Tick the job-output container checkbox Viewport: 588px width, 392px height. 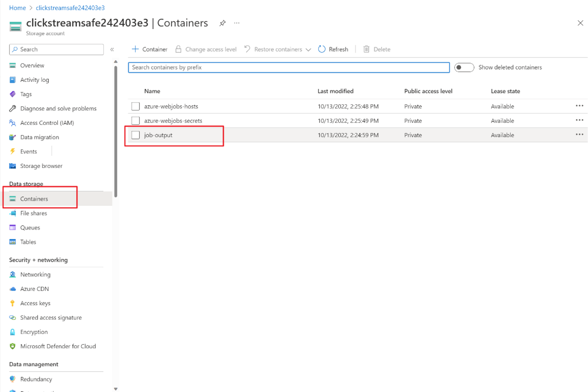coord(135,135)
